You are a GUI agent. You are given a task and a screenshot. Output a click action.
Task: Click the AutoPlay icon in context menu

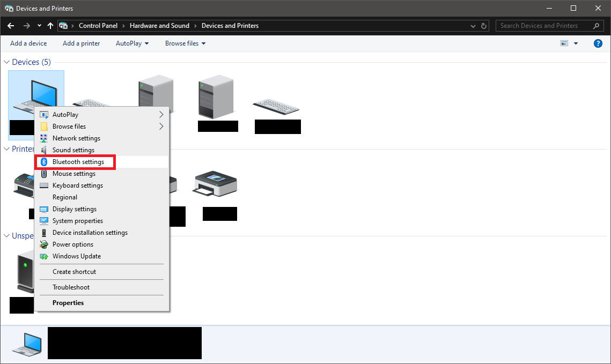pyautogui.click(x=44, y=115)
